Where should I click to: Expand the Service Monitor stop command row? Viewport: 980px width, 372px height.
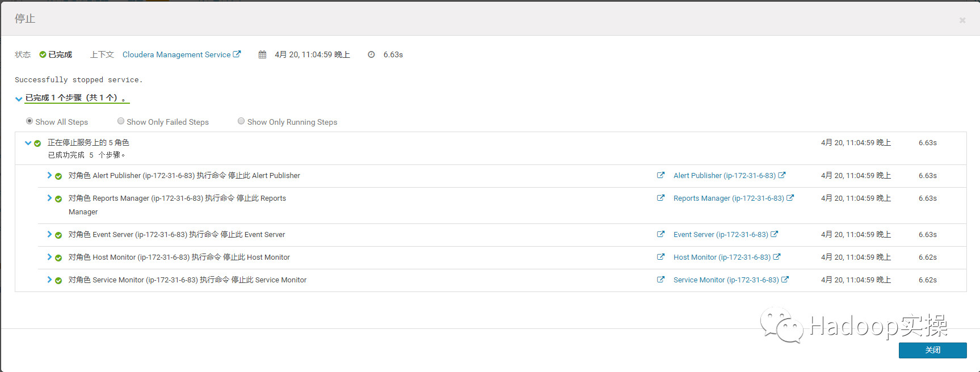pos(49,280)
